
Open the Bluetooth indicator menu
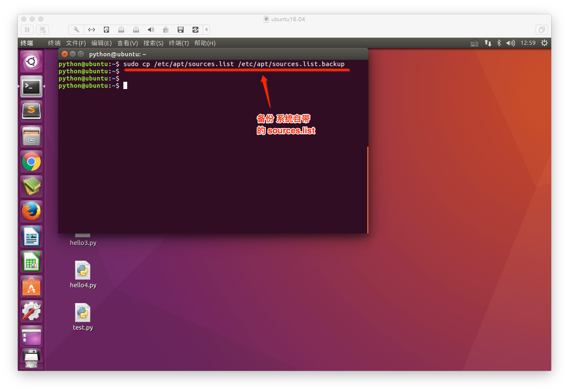(x=499, y=43)
